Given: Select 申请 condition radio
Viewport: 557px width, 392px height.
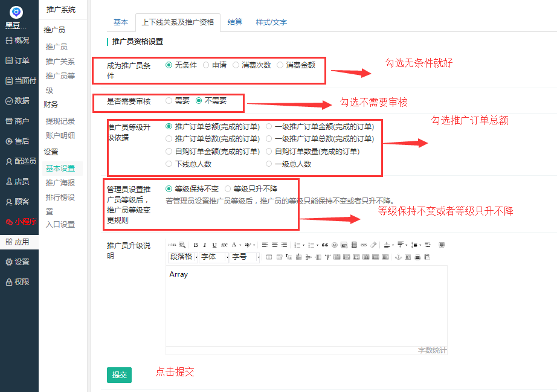Looking at the screenshot, I should [206, 65].
